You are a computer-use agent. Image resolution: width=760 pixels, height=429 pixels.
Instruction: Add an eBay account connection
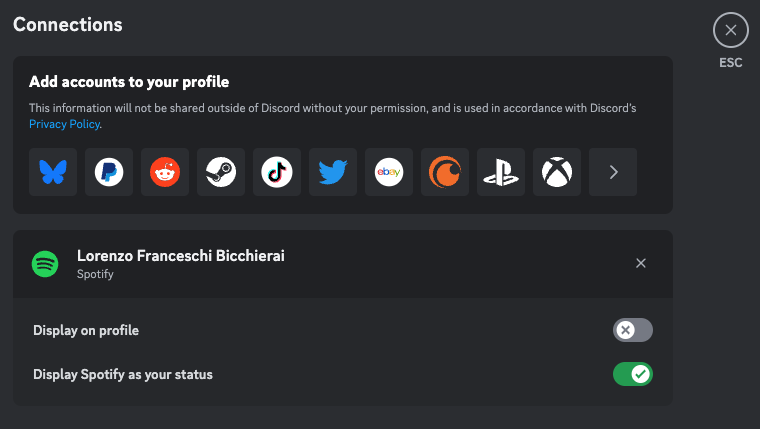tap(389, 173)
